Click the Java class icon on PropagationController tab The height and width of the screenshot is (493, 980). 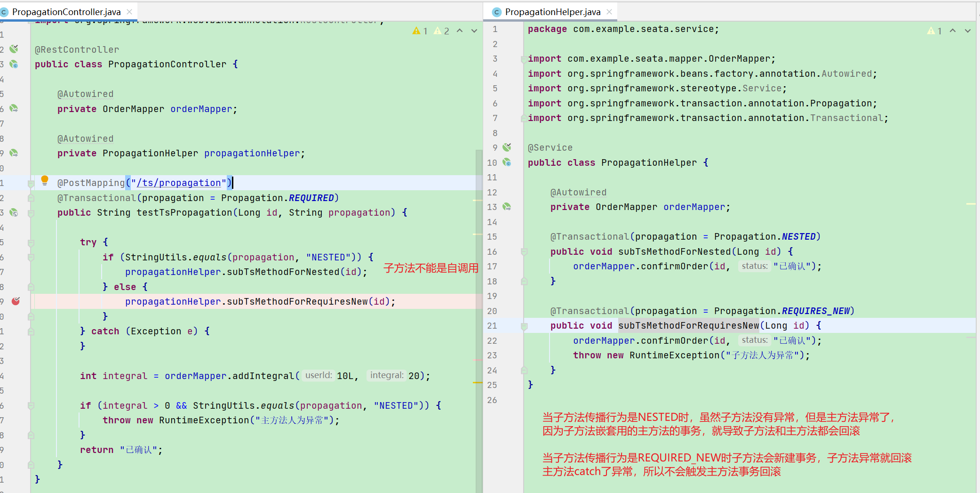5,12
